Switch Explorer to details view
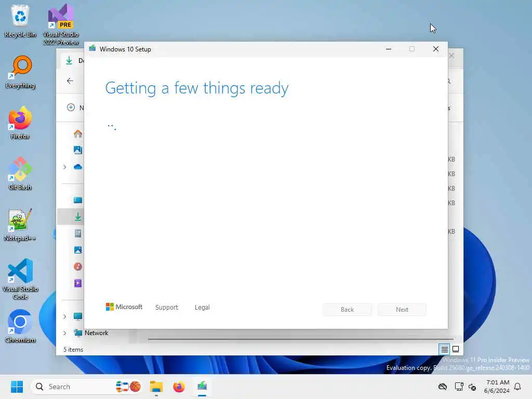Viewport: 532px width, 399px height. pos(444,349)
